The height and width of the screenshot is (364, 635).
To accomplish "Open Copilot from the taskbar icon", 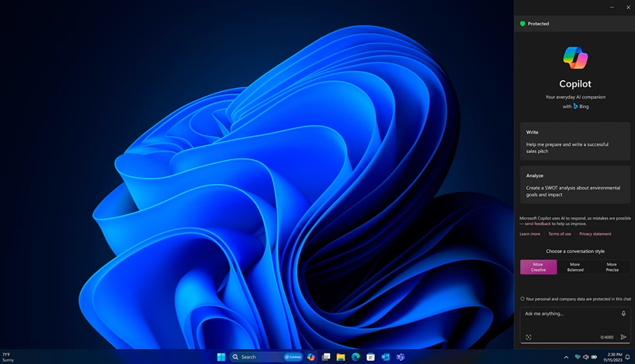I will [x=311, y=357].
